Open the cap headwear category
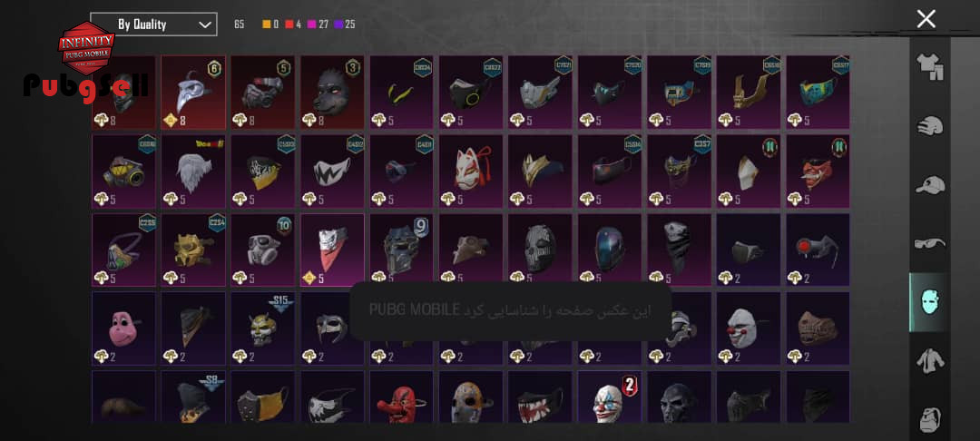 coord(929,185)
